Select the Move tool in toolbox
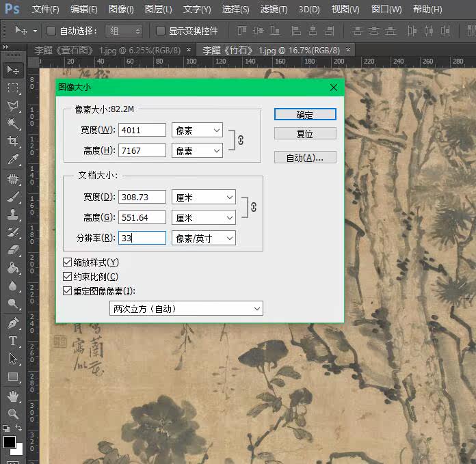This screenshot has height=464, width=476. [x=13, y=70]
